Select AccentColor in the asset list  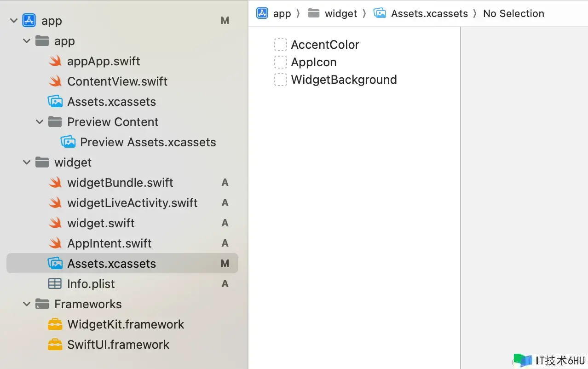(325, 45)
